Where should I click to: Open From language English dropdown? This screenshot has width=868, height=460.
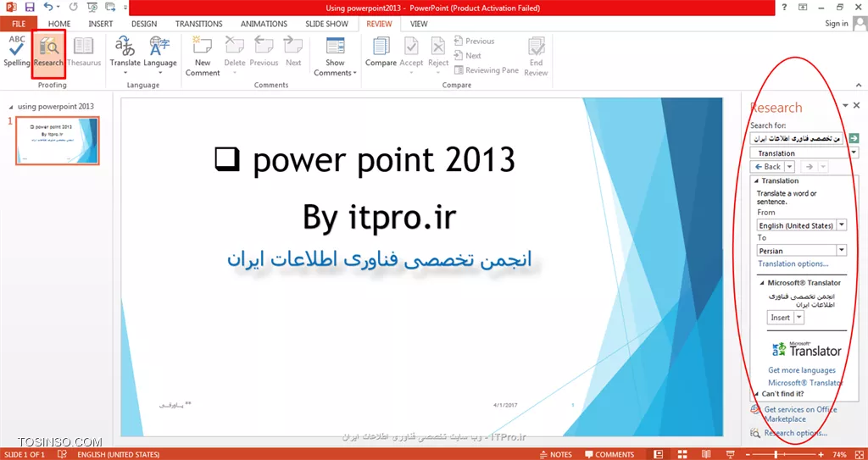842,225
